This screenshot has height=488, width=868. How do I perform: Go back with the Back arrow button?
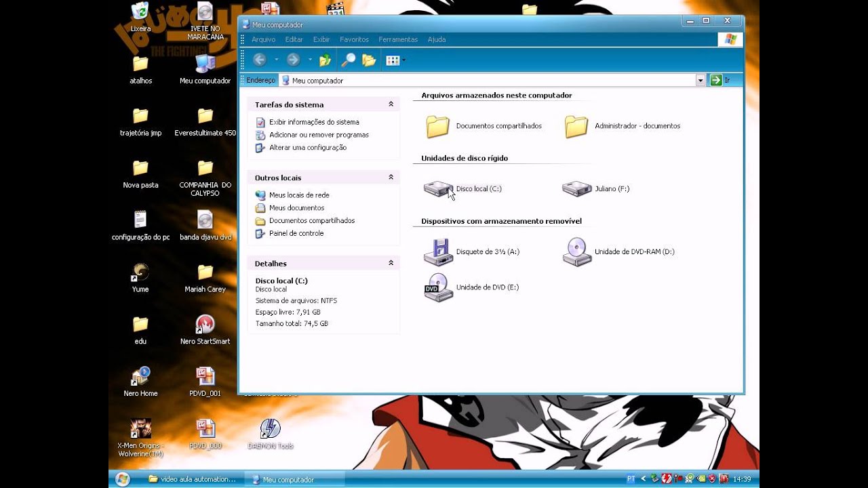tap(259, 60)
